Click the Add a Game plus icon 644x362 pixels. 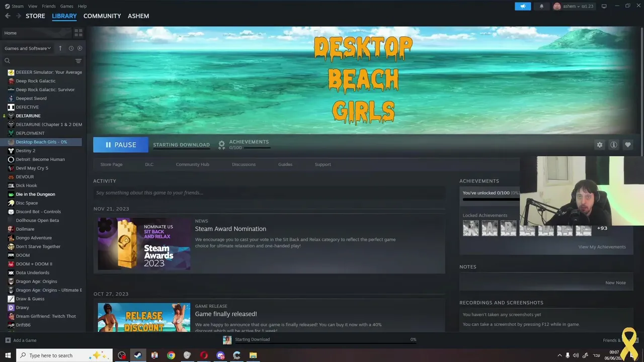[x=8, y=340]
